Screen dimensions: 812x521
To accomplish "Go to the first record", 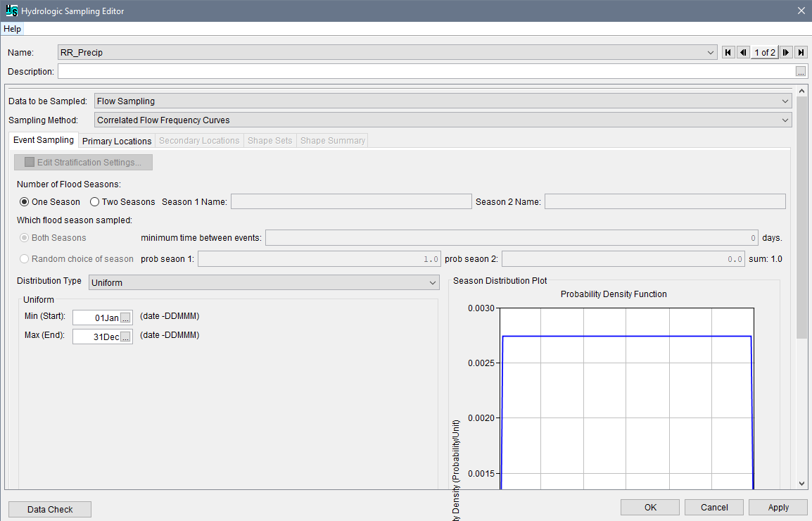I will point(728,52).
